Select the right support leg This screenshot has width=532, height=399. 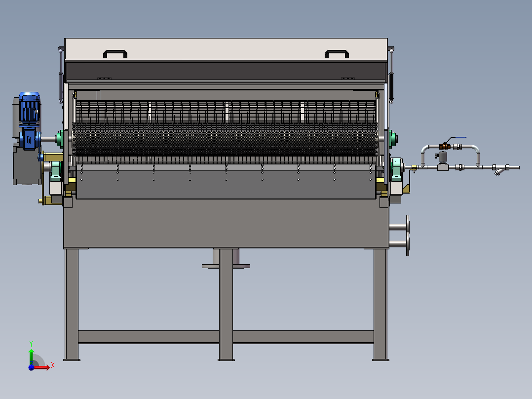pos(380,305)
